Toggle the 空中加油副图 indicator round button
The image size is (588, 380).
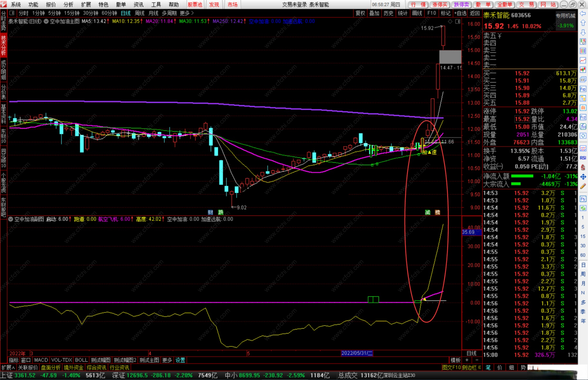[x=11, y=219]
